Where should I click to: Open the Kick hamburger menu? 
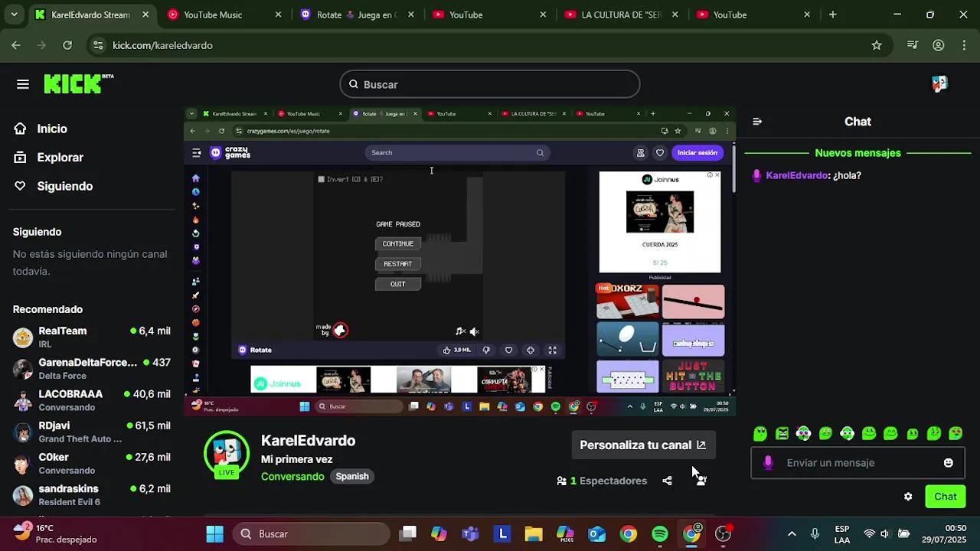[x=23, y=84]
